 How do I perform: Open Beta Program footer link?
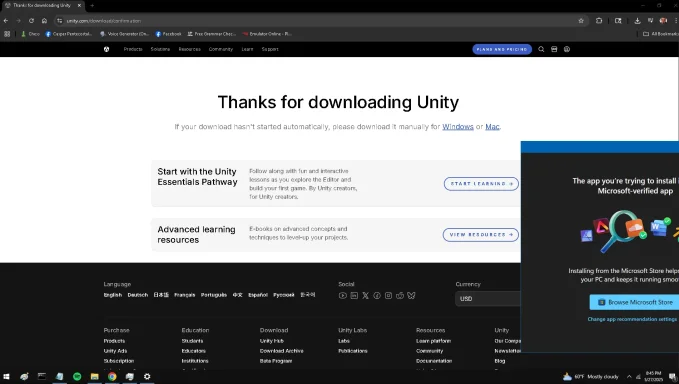click(x=276, y=361)
